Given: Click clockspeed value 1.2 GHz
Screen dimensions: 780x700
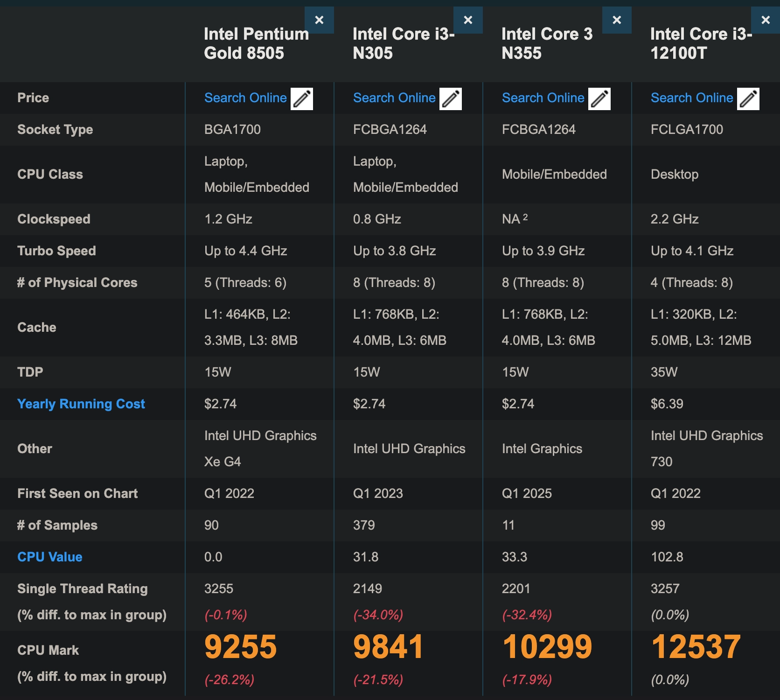Looking at the screenshot, I should (x=228, y=219).
